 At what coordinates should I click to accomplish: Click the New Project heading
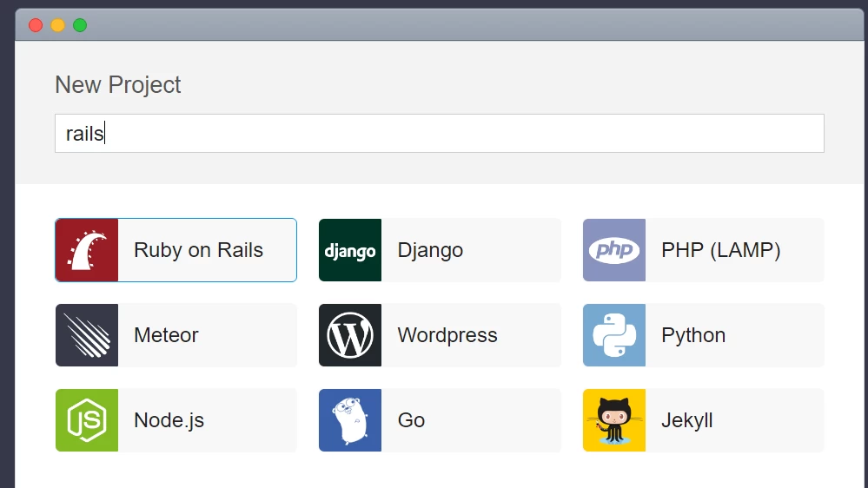click(x=118, y=84)
